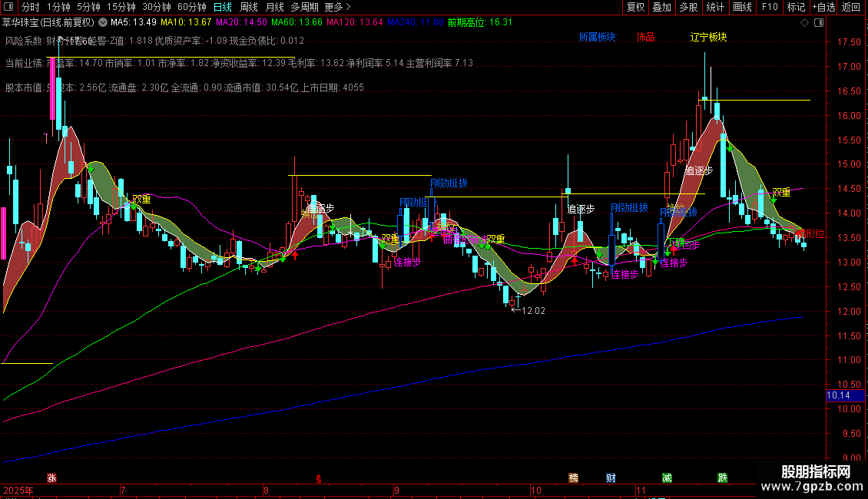The height and width of the screenshot is (499, 868).
Task: Select the 1分钟 period tab
Action: coord(58,7)
